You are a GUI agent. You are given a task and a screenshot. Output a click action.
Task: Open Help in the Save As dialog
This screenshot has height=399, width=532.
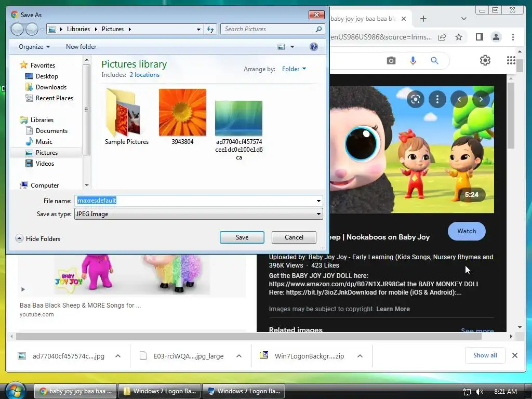point(314,47)
